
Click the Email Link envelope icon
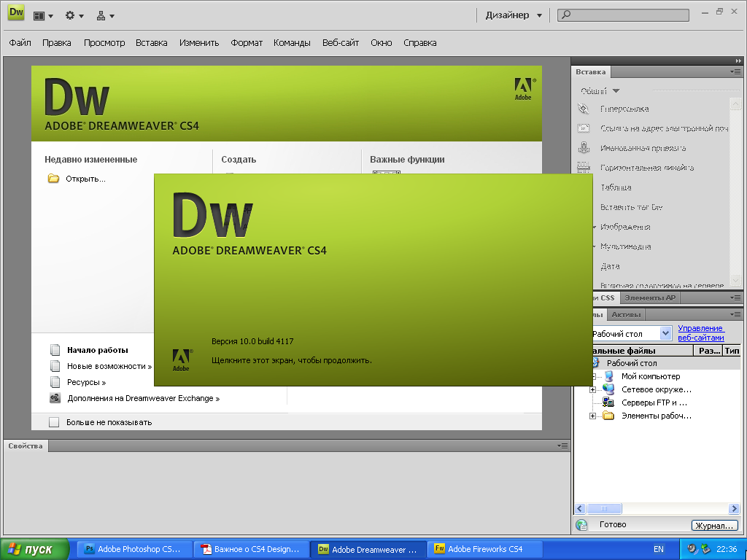point(584,128)
